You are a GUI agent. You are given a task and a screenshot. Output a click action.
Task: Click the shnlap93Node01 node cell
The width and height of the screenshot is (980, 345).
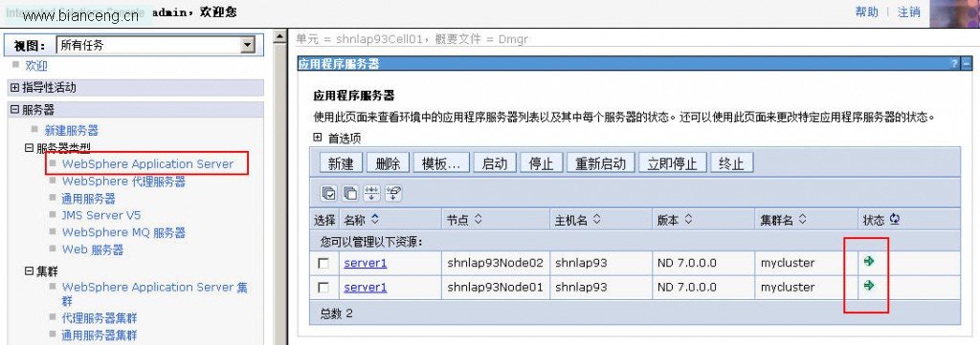click(495, 288)
